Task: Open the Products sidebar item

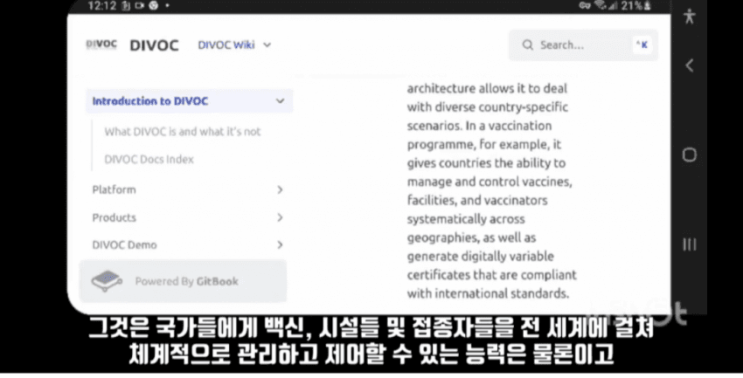Action: click(189, 217)
